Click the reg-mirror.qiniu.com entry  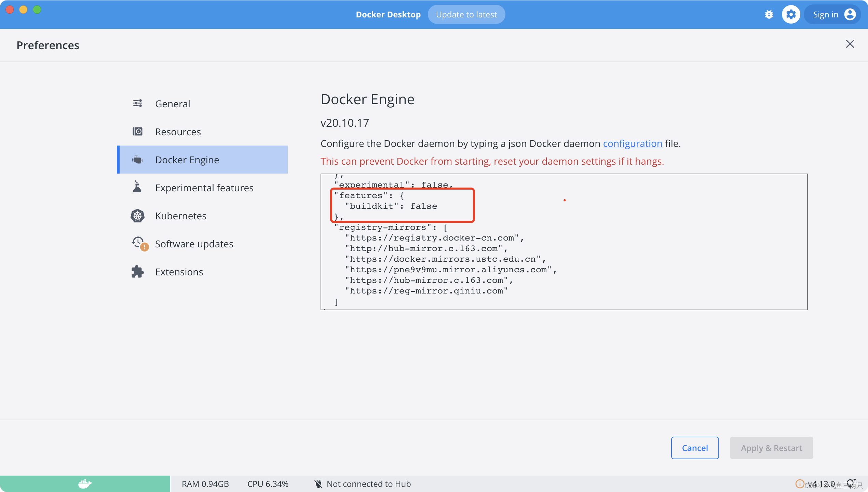pyautogui.click(x=426, y=291)
